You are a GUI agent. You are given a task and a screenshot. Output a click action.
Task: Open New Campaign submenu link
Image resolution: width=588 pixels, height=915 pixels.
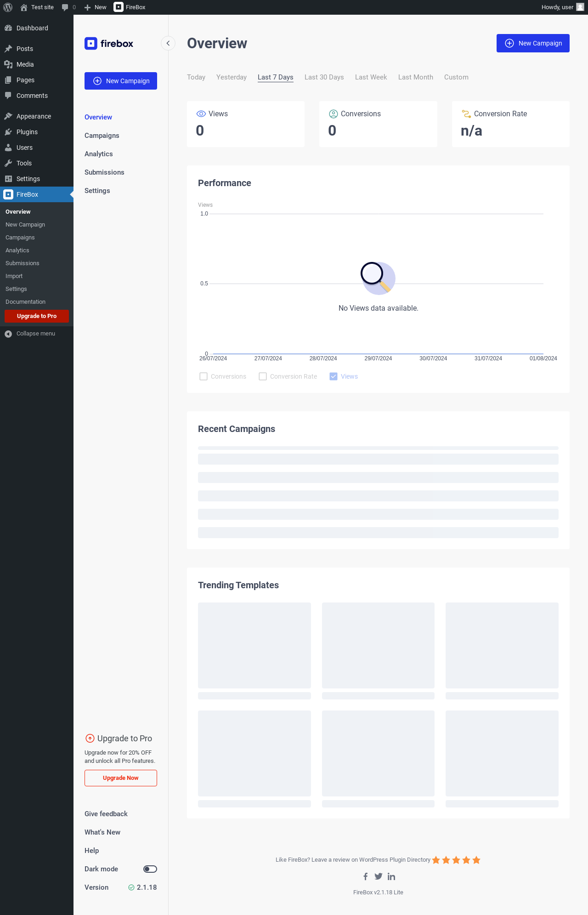(25, 225)
